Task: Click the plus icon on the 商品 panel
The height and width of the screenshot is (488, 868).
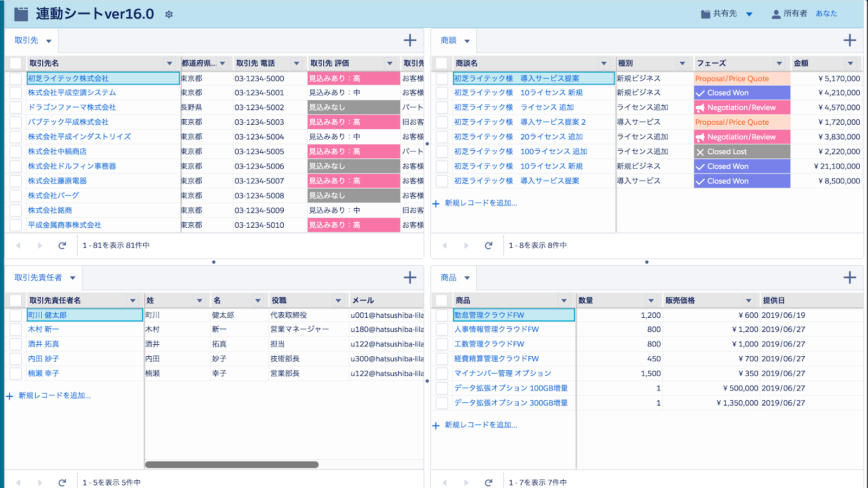Action: pyautogui.click(x=849, y=277)
